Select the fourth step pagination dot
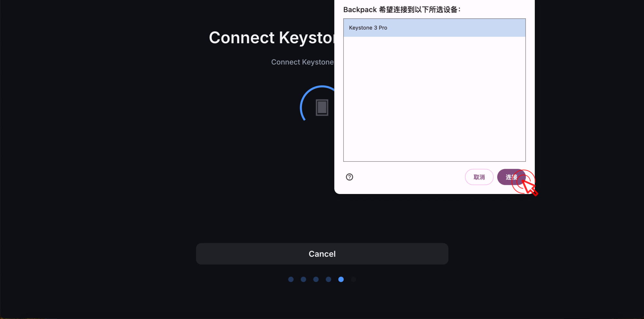644x319 pixels. coord(328,279)
